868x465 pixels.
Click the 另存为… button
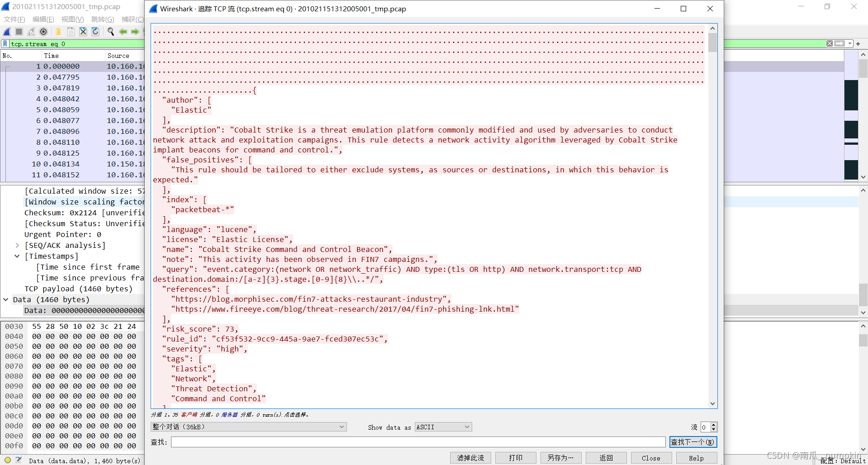561,458
